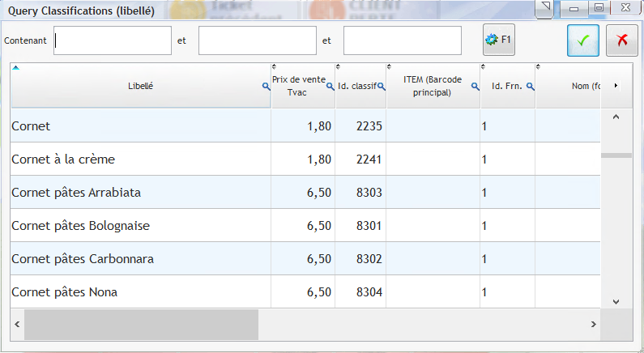
Task: Click the horizontal scrollbar thumb
Action: coord(140,324)
